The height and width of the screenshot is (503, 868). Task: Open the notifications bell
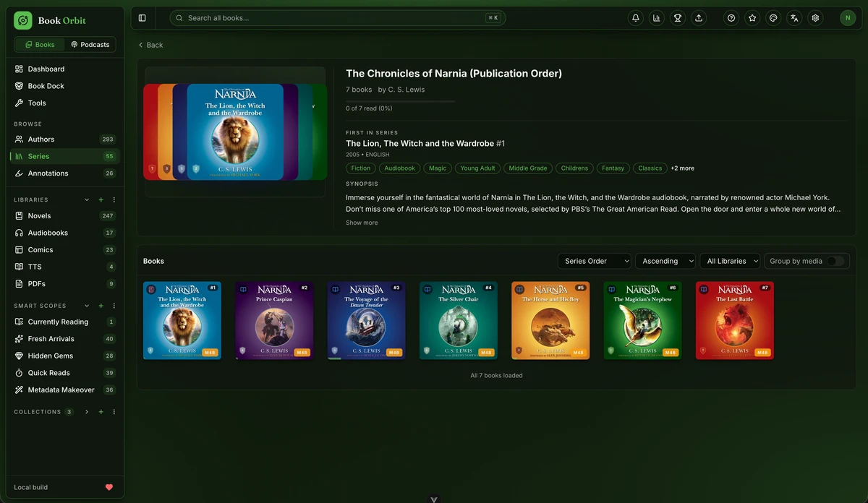[x=636, y=18]
